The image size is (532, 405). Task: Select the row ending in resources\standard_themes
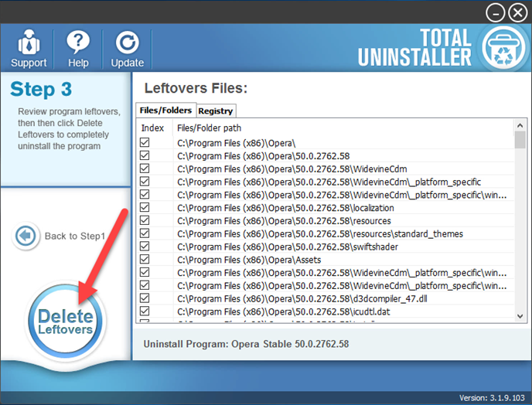pyautogui.click(x=320, y=233)
